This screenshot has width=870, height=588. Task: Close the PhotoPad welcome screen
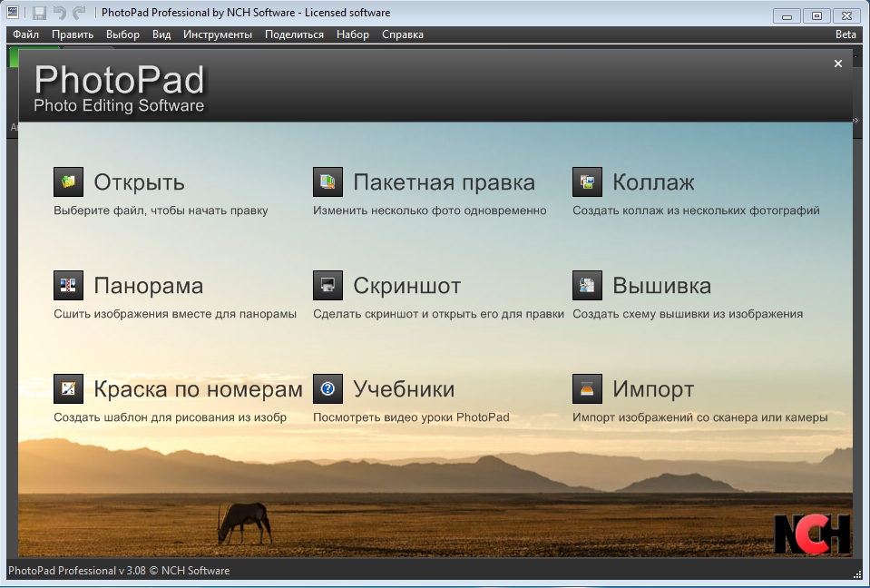(838, 64)
